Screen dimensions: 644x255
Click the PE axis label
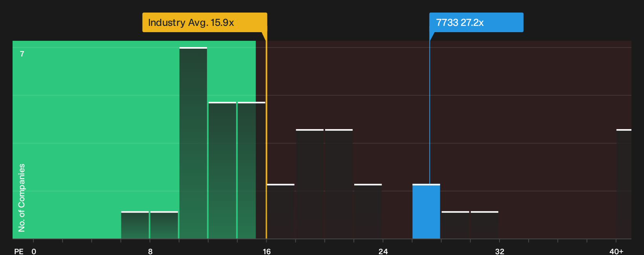(x=19, y=251)
